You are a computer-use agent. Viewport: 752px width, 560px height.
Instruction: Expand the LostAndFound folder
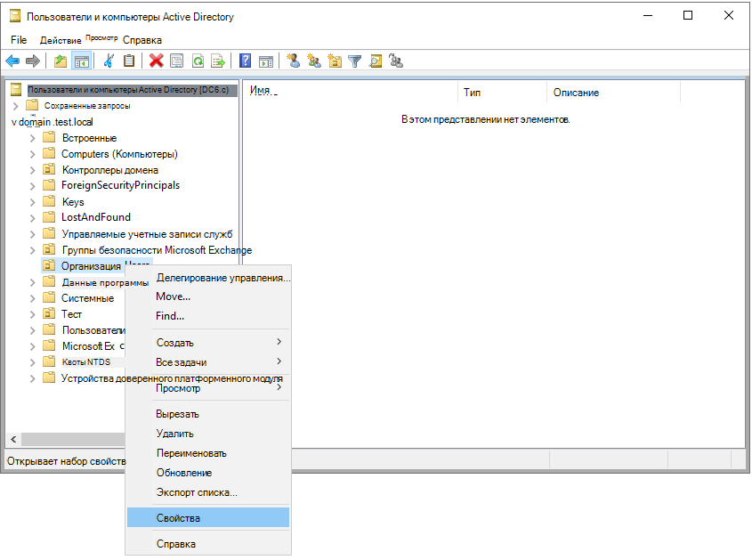click(33, 218)
